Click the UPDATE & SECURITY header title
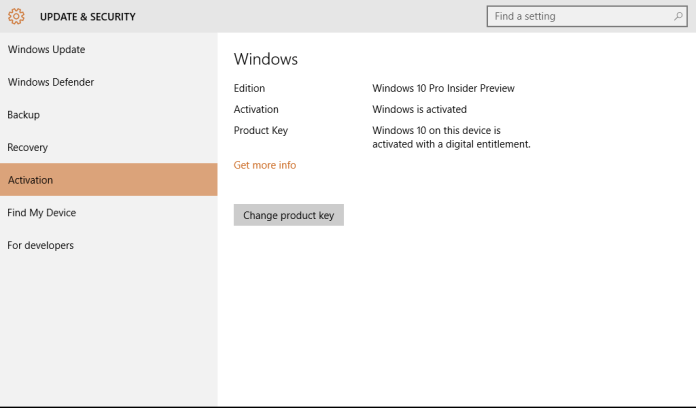 [x=87, y=17]
